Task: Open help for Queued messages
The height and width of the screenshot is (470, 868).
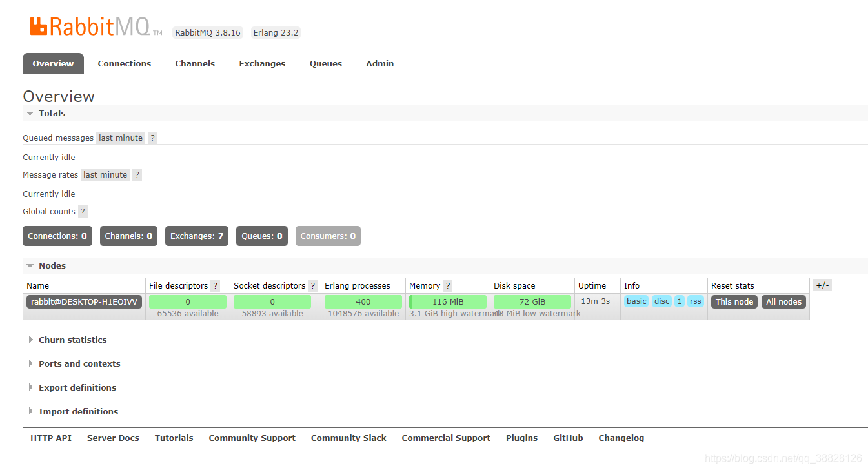Action: pyautogui.click(x=152, y=138)
